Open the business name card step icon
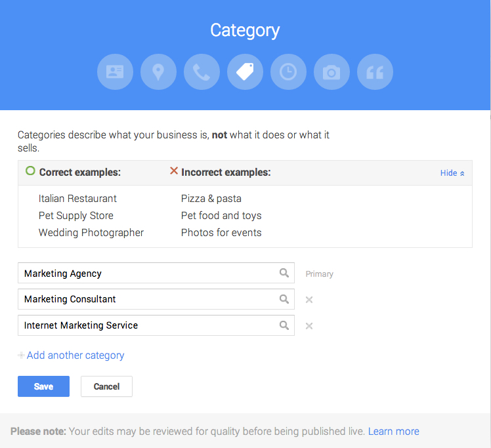Viewport: 491px width, 448px height. [115, 71]
